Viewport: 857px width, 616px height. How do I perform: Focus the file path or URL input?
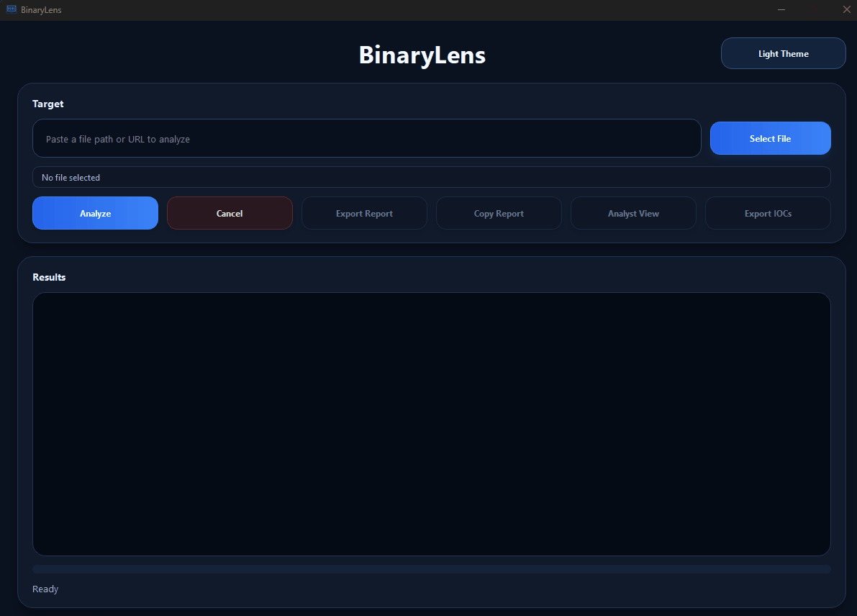[x=366, y=138]
